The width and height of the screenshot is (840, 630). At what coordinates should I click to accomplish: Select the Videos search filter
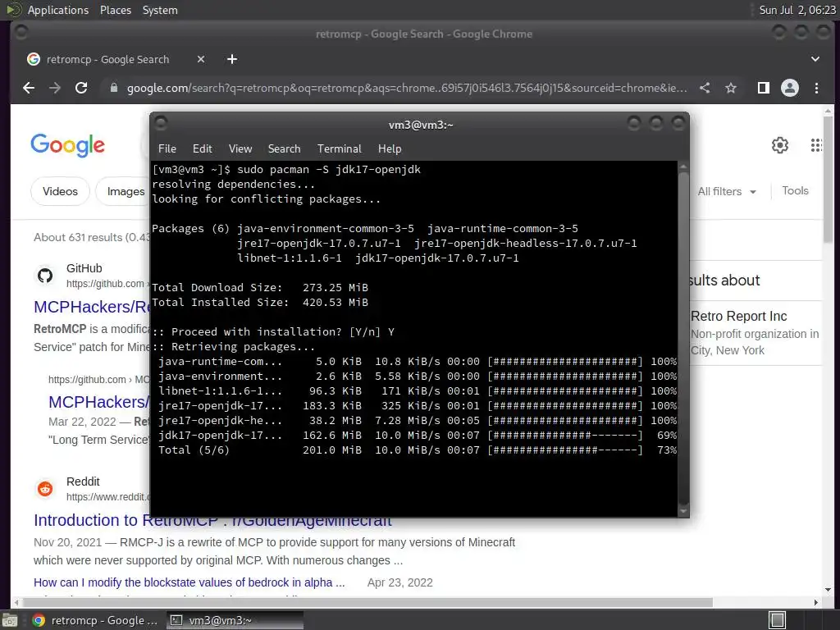(x=60, y=191)
